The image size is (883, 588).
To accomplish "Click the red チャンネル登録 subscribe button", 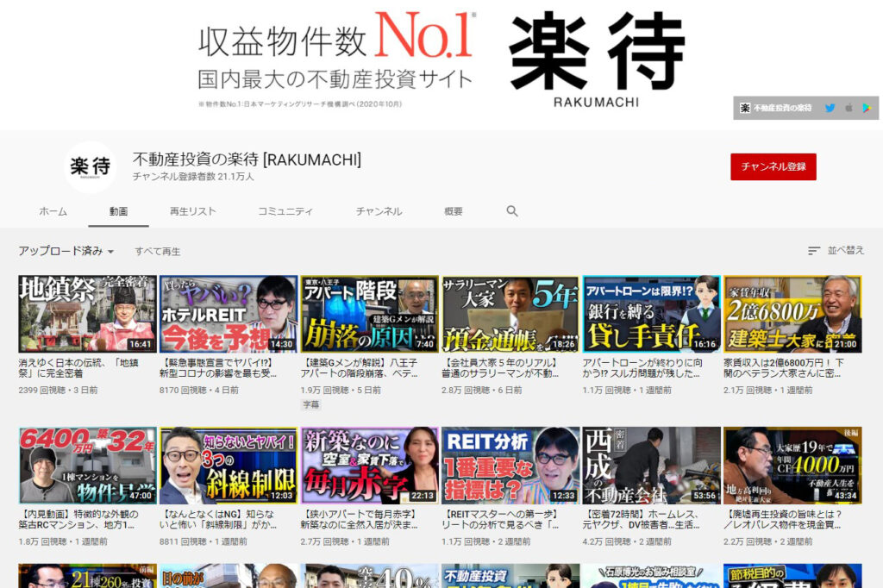I will click(x=773, y=166).
